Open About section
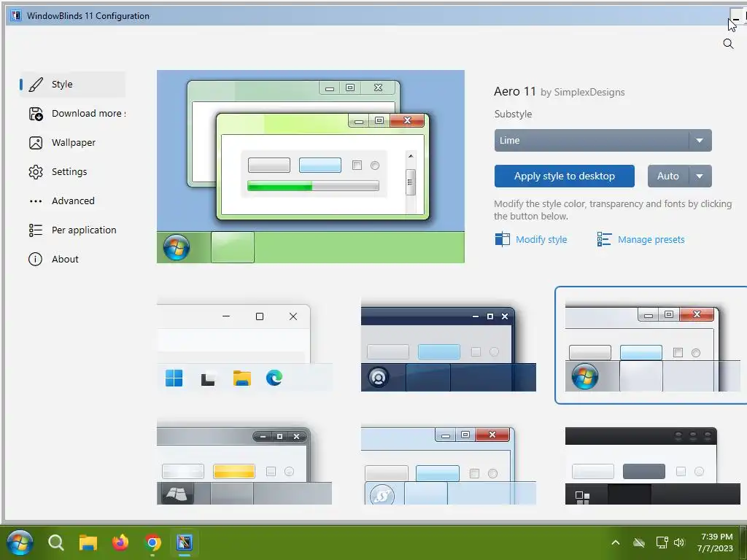This screenshot has height=560, width=747. click(72, 259)
